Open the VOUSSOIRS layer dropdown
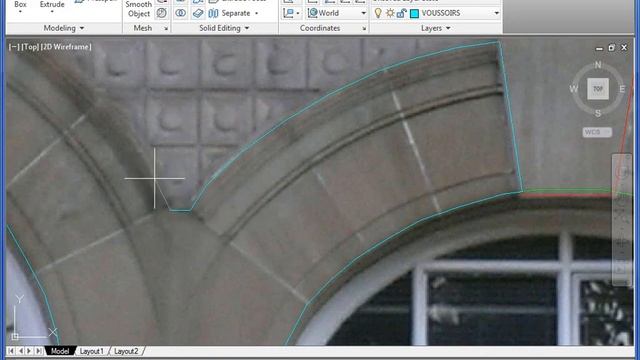This screenshot has height=360, width=640. (x=497, y=13)
